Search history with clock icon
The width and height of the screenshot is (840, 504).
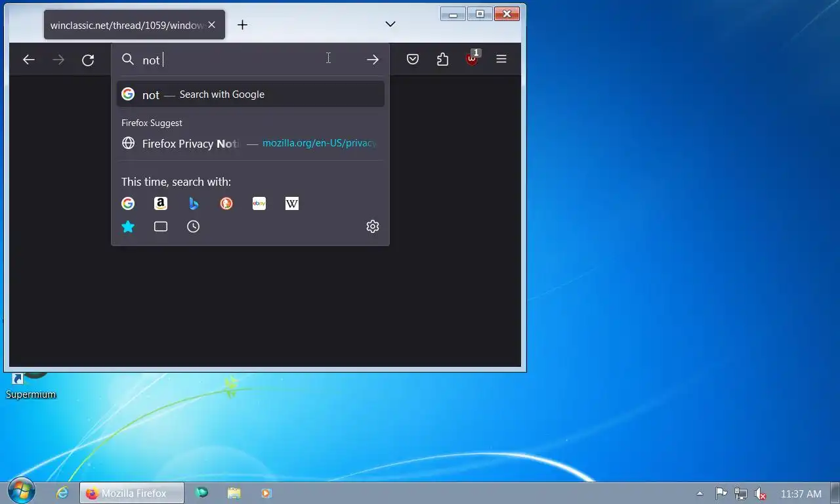pos(194,226)
